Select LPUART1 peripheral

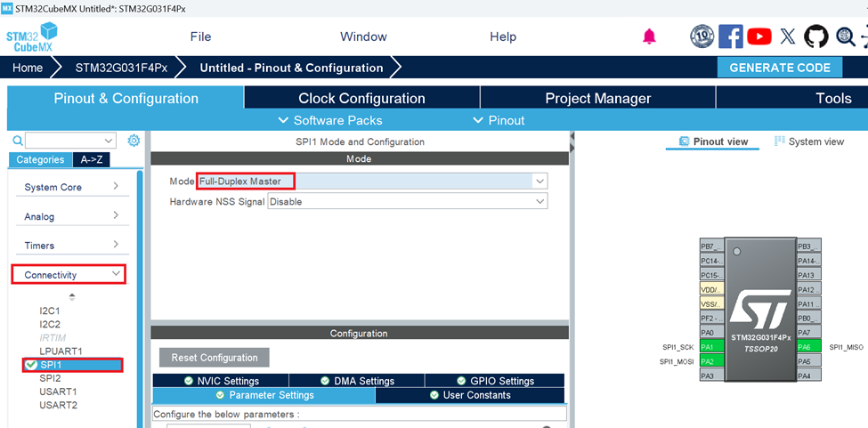pos(61,351)
